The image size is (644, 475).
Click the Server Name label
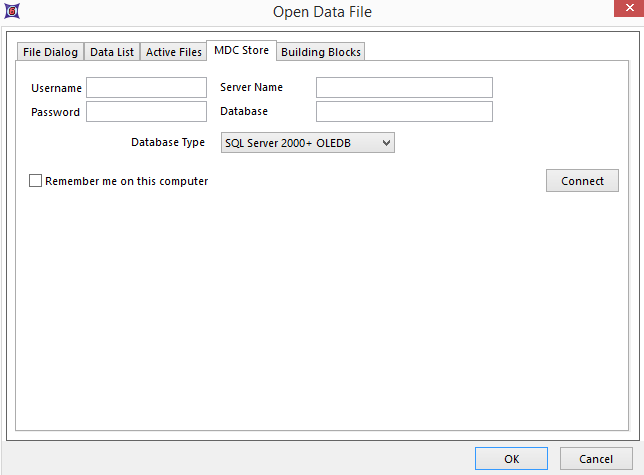pos(251,88)
